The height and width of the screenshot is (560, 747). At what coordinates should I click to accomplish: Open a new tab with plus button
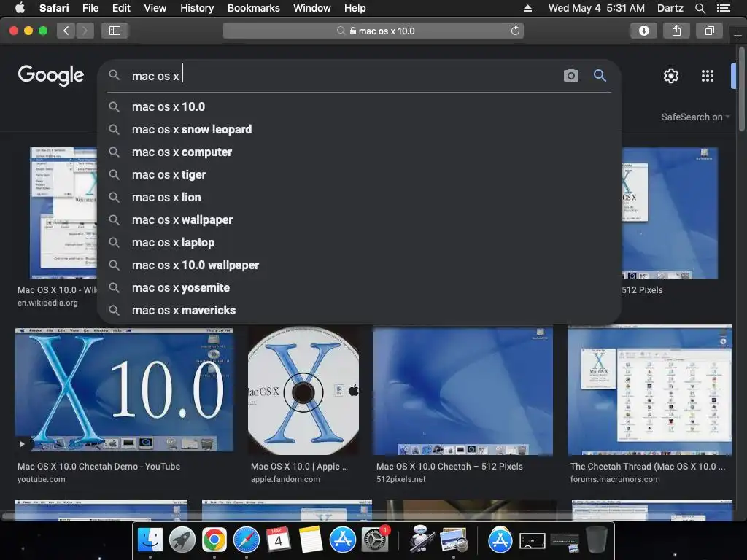click(738, 36)
